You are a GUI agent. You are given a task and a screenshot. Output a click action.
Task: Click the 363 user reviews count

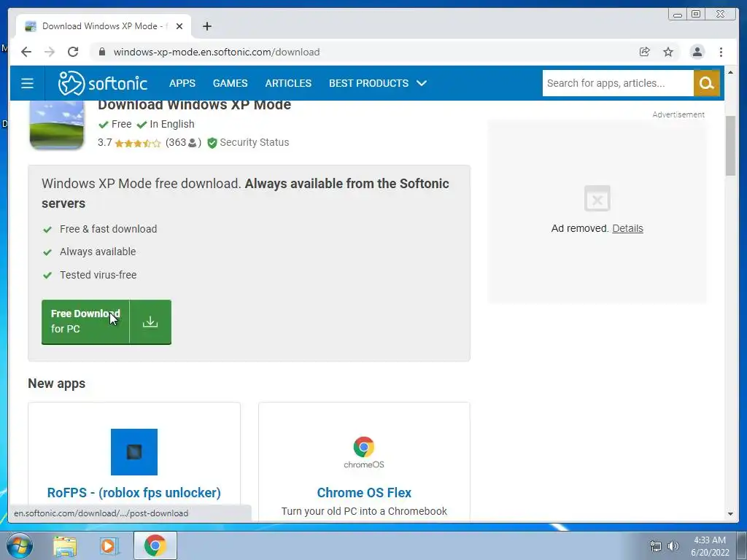click(x=183, y=142)
